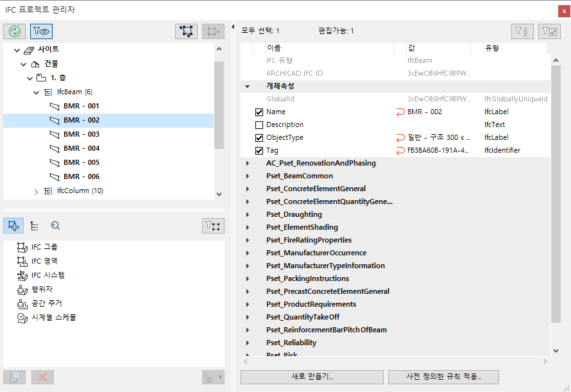The height and width of the screenshot is (392, 571).
Task: Collapse the 개체속성 section
Action: 247,87
